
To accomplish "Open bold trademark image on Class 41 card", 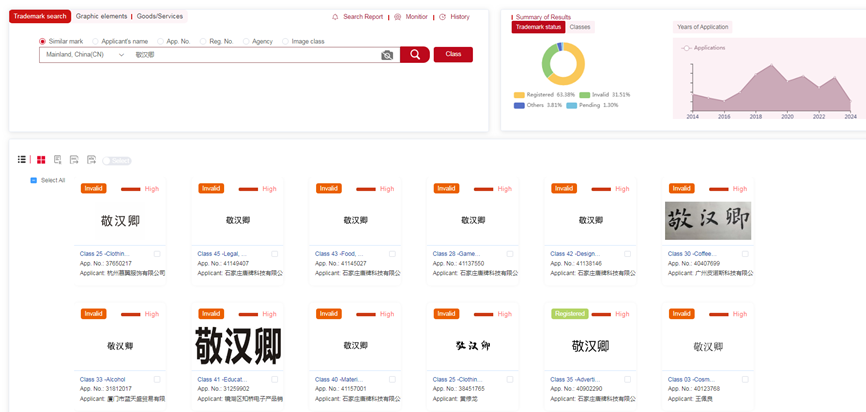I will [238, 345].
